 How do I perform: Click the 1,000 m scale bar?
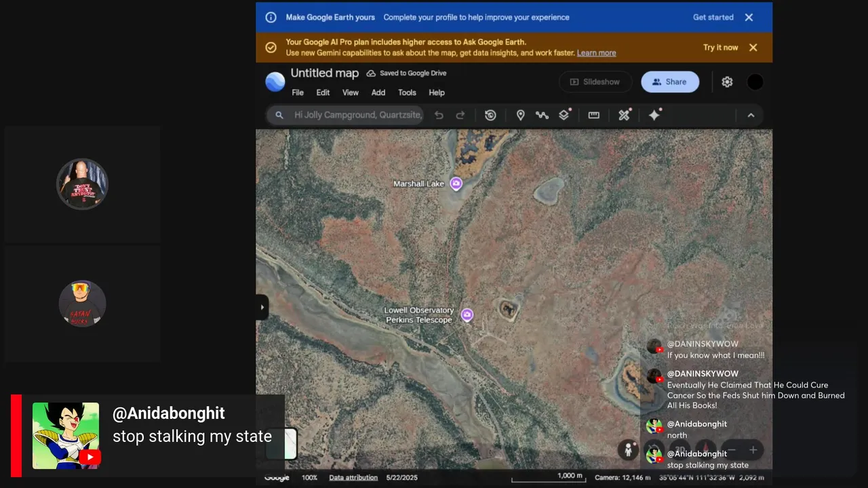pos(549,477)
